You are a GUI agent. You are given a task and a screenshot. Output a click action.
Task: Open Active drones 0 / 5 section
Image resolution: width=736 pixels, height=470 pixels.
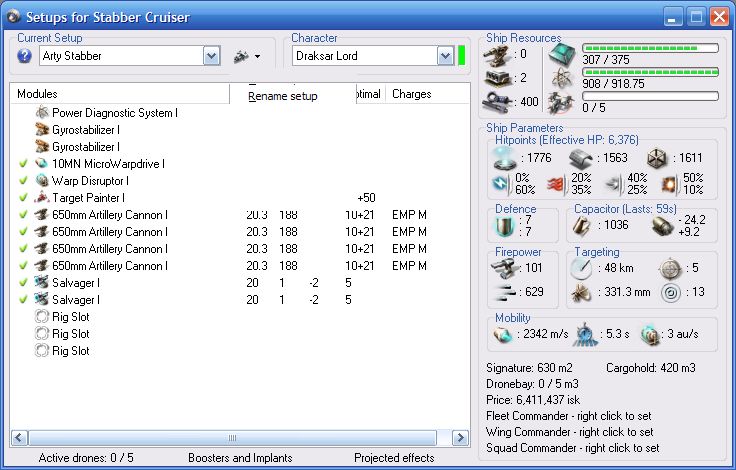[x=86, y=458]
